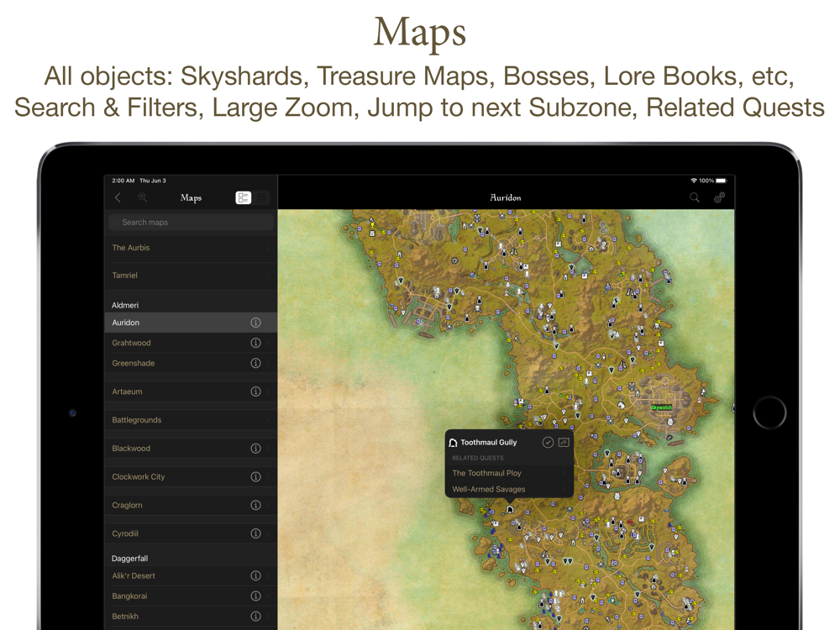This screenshot has width=840, height=630.
Task: Open the Grahtwood map
Action: [191, 343]
